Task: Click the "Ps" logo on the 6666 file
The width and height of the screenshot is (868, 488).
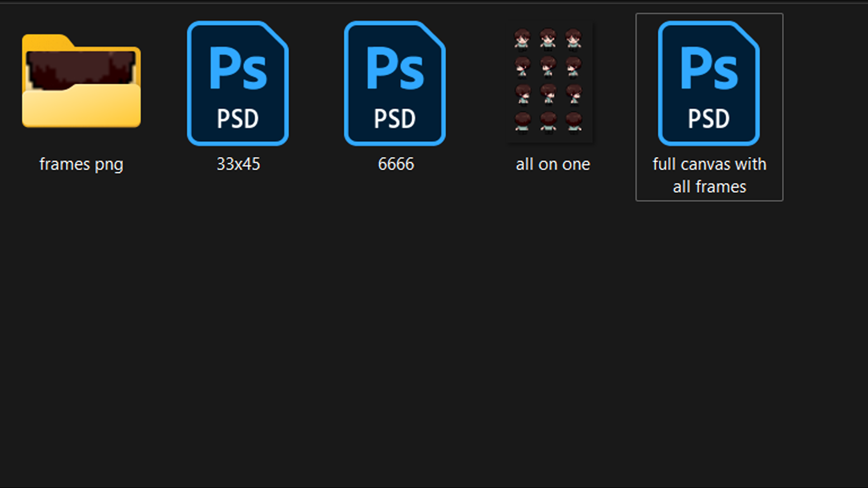Action: 395,69
